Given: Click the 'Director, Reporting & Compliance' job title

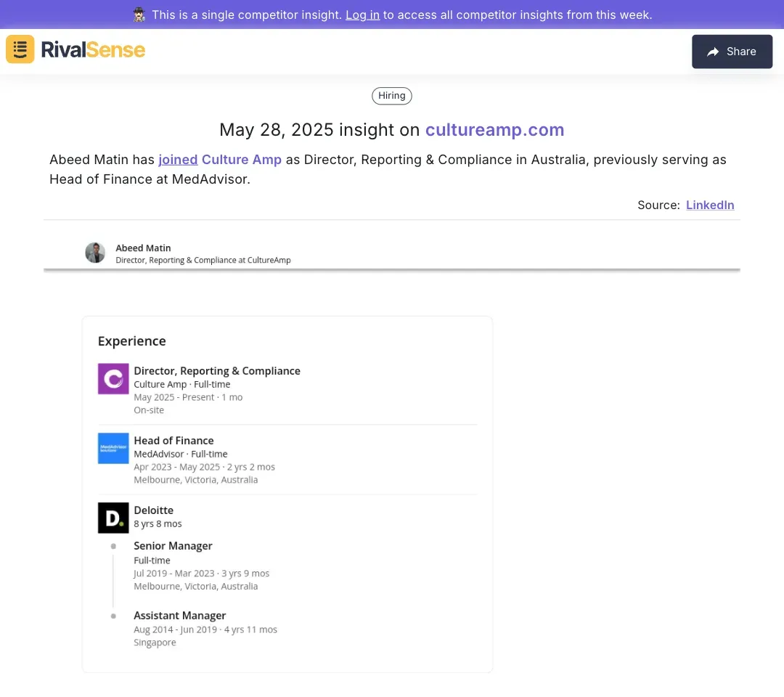Looking at the screenshot, I should 217,371.
